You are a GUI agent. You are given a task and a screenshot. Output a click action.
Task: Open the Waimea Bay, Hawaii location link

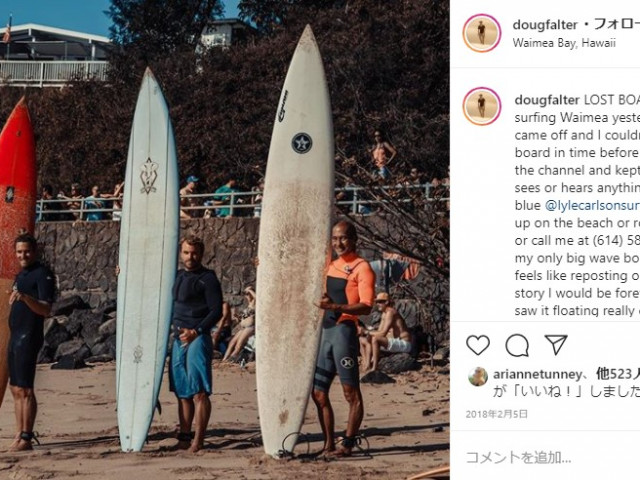coord(564,43)
